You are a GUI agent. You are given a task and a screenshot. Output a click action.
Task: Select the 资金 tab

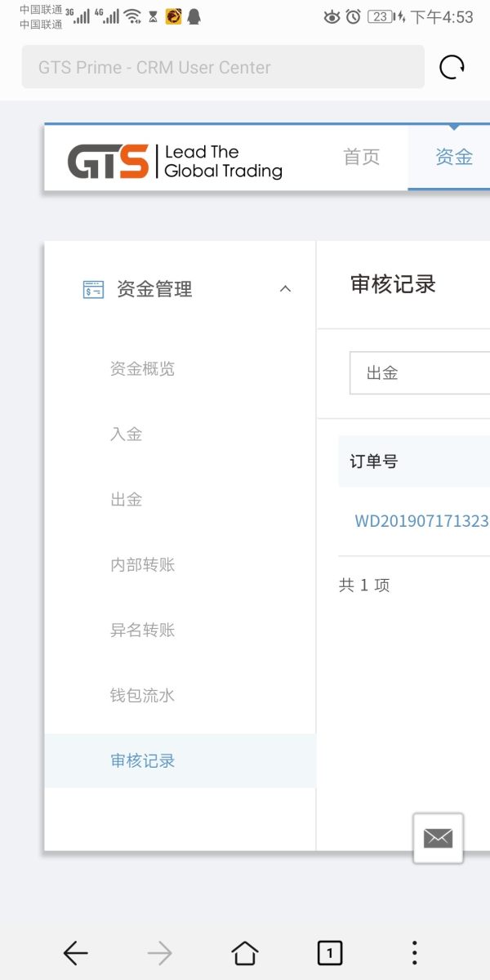point(453,158)
